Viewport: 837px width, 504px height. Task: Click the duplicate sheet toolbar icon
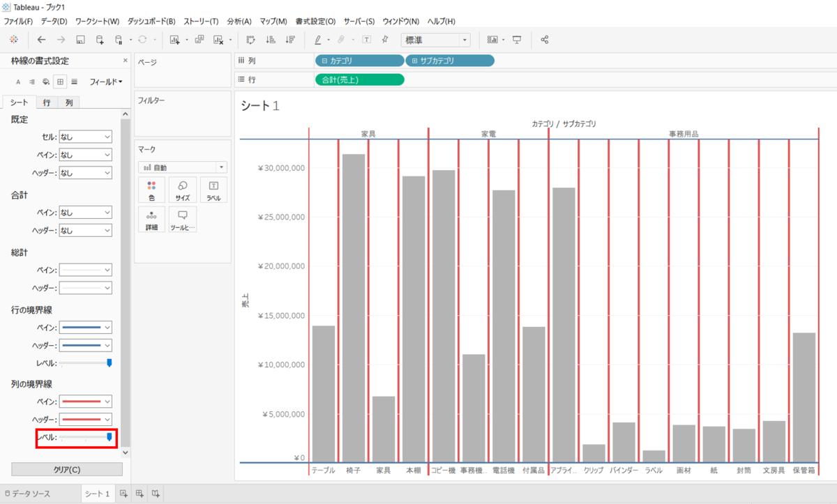coord(199,40)
